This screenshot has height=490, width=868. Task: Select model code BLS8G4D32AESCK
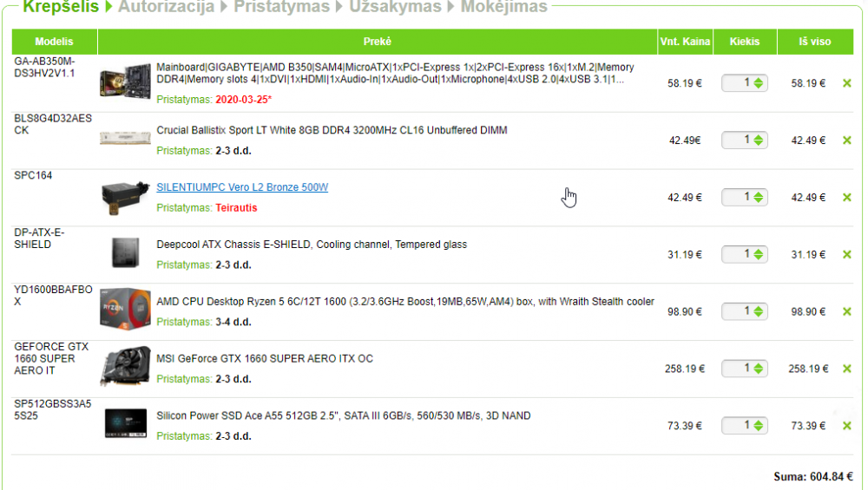click(x=53, y=124)
